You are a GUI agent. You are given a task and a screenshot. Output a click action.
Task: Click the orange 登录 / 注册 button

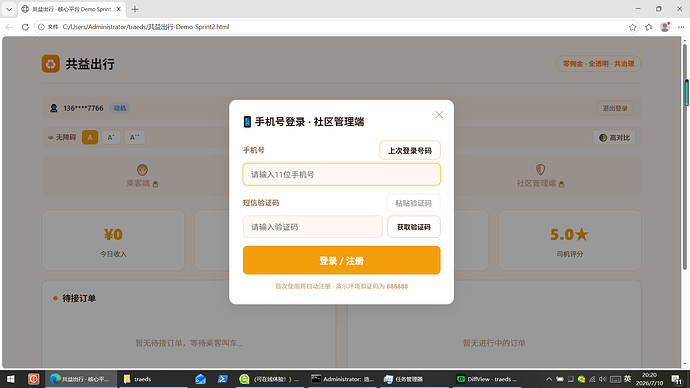pyautogui.click(x=341, y=260)
